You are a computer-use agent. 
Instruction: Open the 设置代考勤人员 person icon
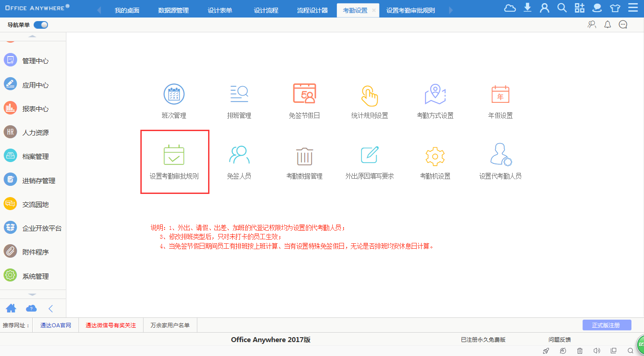[x=500, y=155]
